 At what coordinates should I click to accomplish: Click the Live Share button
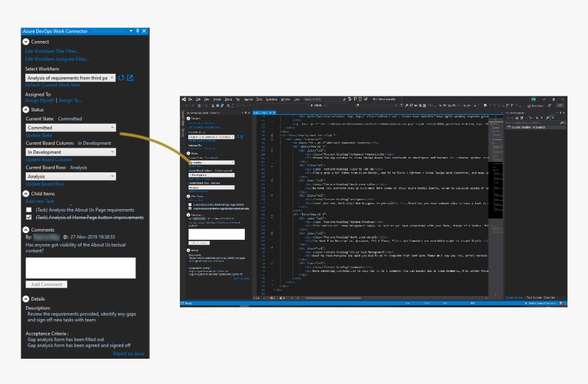pos(535,106)
